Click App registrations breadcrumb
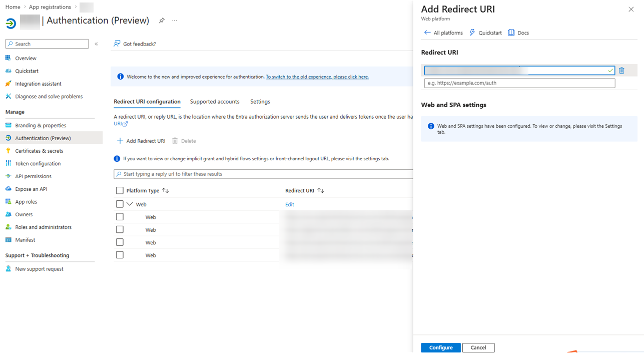 50,7
